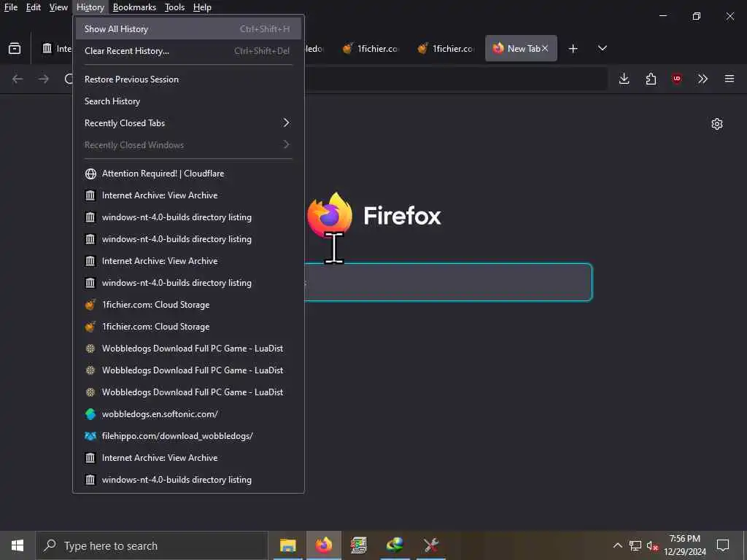
Task: Click the muted volume tray icon
Action: pos(653,545)
